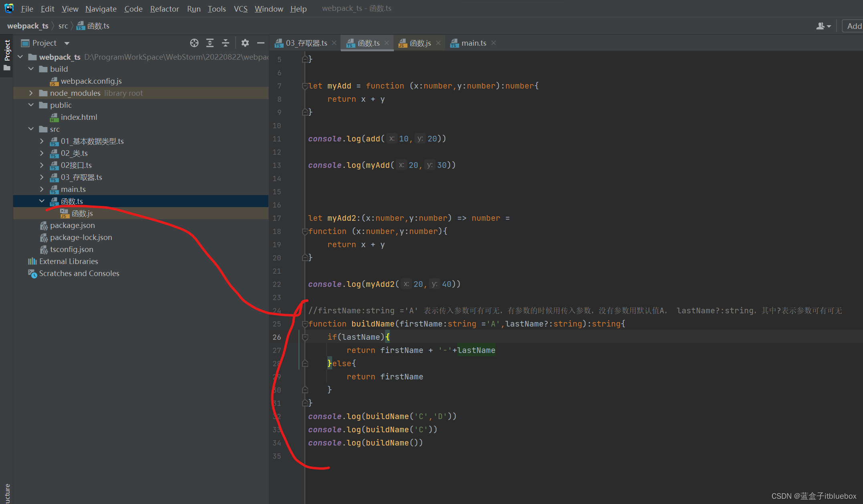Fold the myAdd function at line 7
This screenshot has height=504, width=863.
pyautogui.click(x=305, y=86)
